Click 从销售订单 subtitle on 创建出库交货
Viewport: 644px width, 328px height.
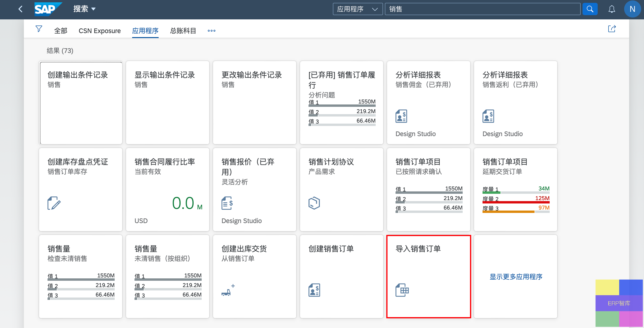[x=238, y=258]
